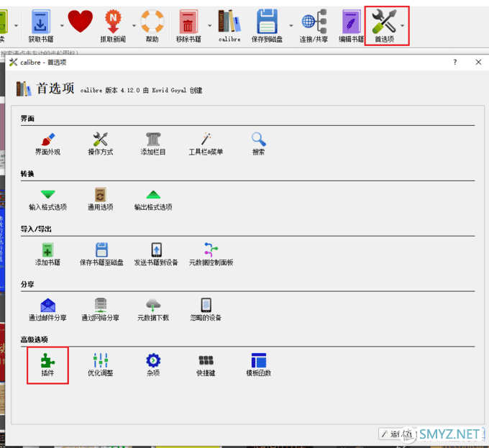This screenshot has width=489, height=448.
Task: Expand the 首选项 dropdown arrow
Action: pyautogui.click(x=403, y=26)
